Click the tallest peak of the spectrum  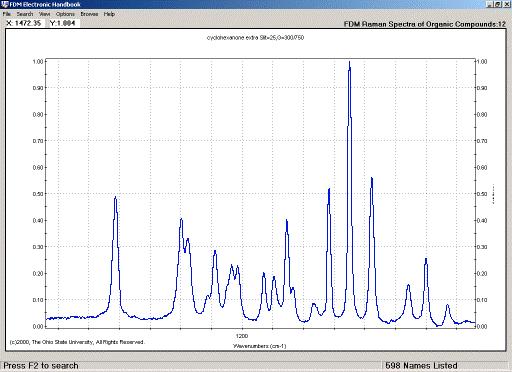349,62
